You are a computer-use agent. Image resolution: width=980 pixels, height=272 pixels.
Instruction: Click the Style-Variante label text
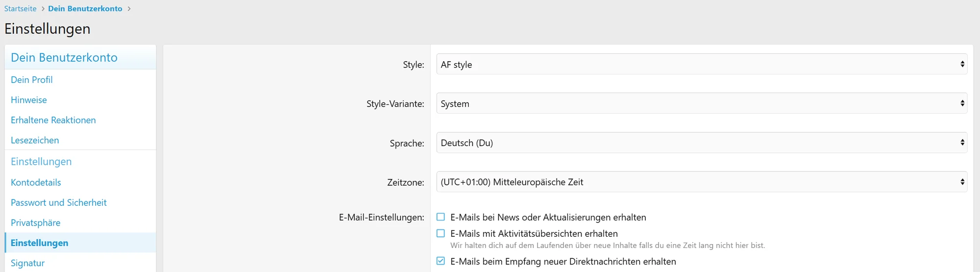395,104
